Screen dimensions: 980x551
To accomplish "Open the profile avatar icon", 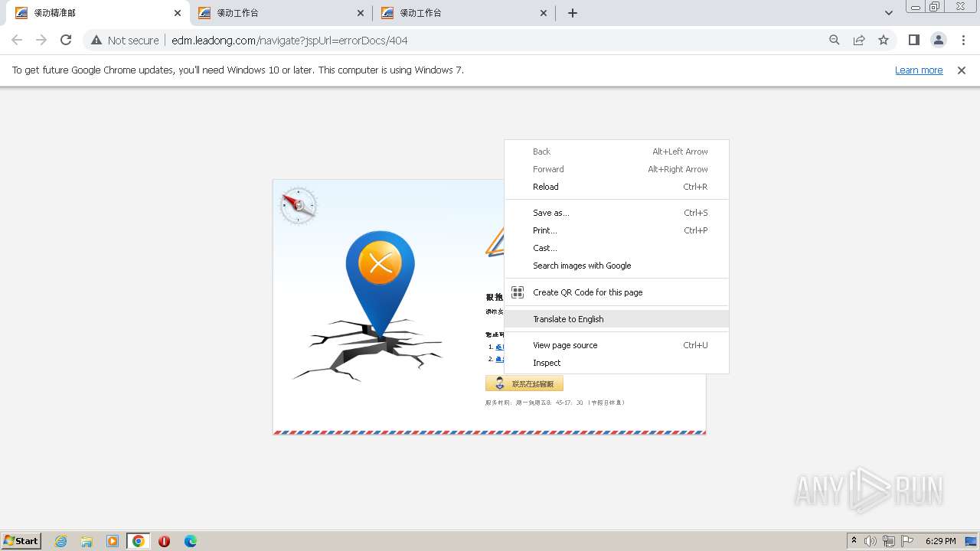I will coord(938,40).
